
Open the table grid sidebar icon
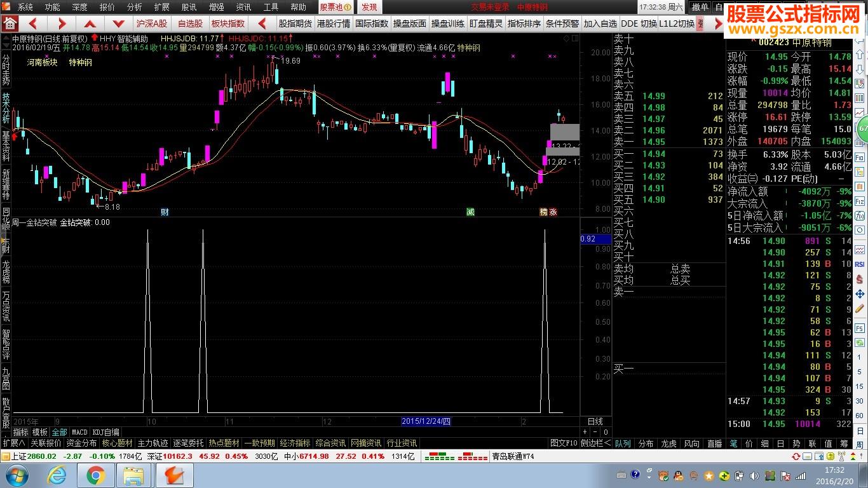[860, 97]
